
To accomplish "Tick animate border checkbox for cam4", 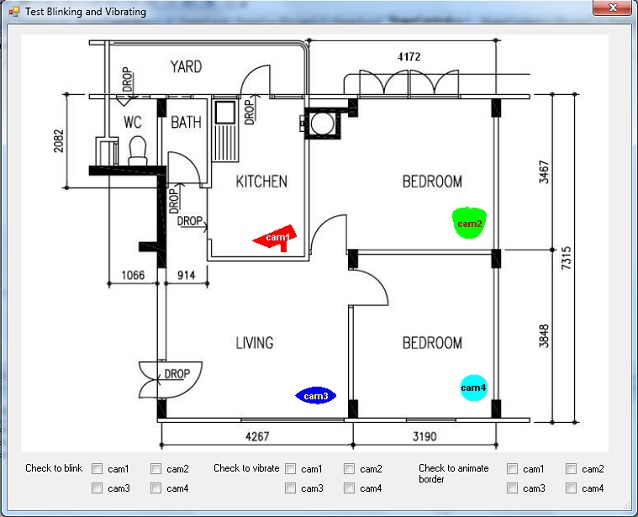I will click(571, 488).
